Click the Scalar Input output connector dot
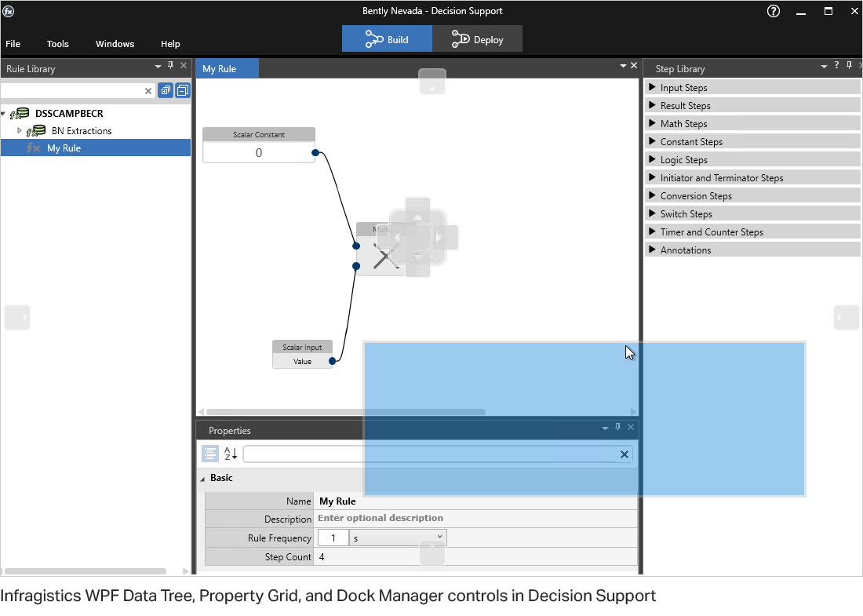Viewport: 863px width, 616px height. point(333,361)
